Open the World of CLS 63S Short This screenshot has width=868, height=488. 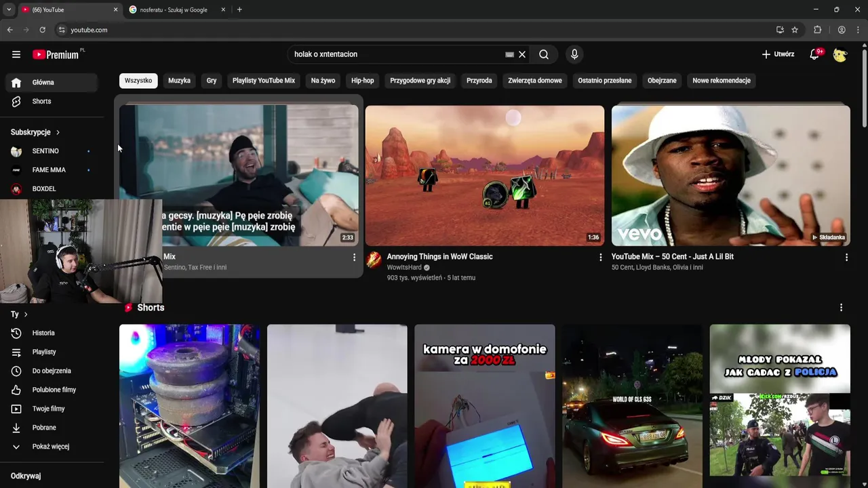click(632, 406)
